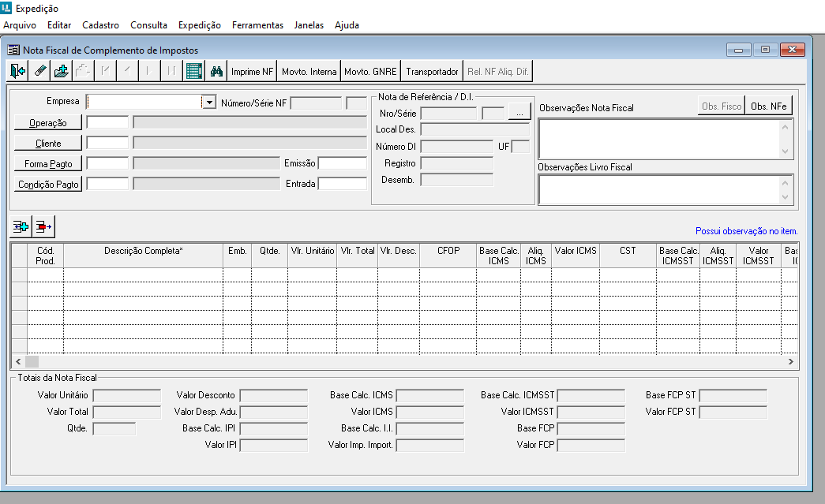Viewport: 825px width, 504px height.
Task: Go to previous record navigation icon
Action: point(127,71)
